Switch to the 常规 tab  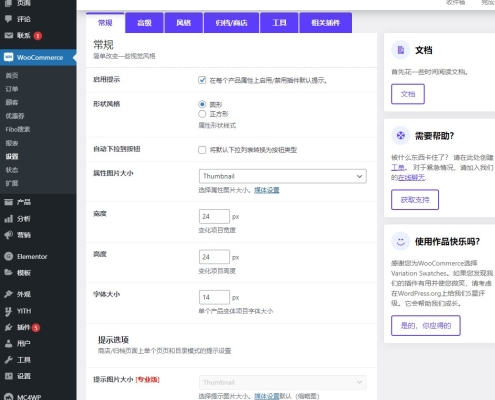click(x=105, y=23)
